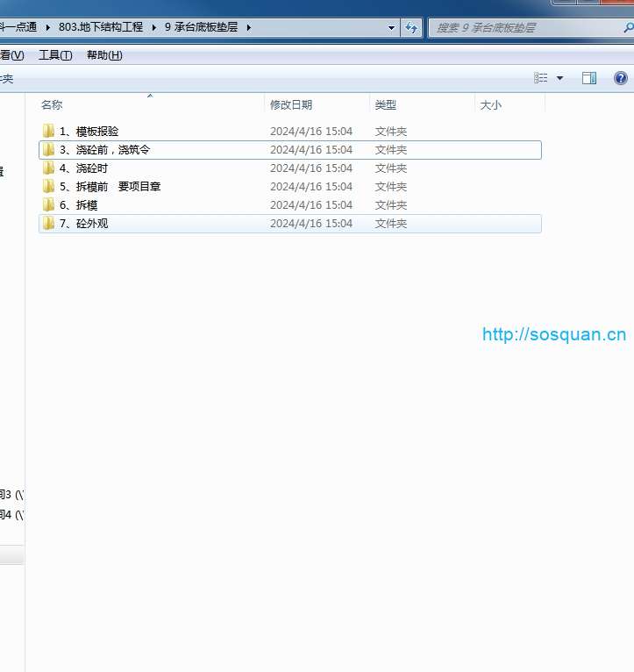
Task: Expand arrow after 9 承台底板垫层 in path
Action: 249,27
